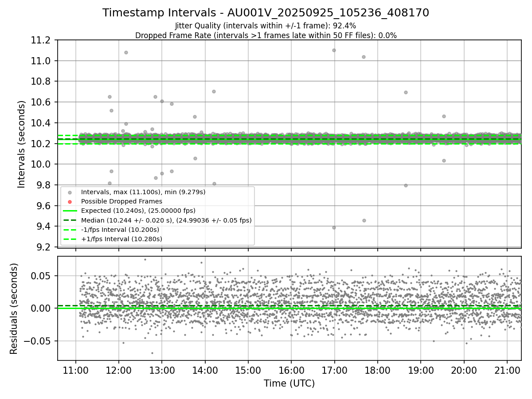Click the '19:00' x-axis tick label
This screenshot has height=399, width=532.
point(421,370)
